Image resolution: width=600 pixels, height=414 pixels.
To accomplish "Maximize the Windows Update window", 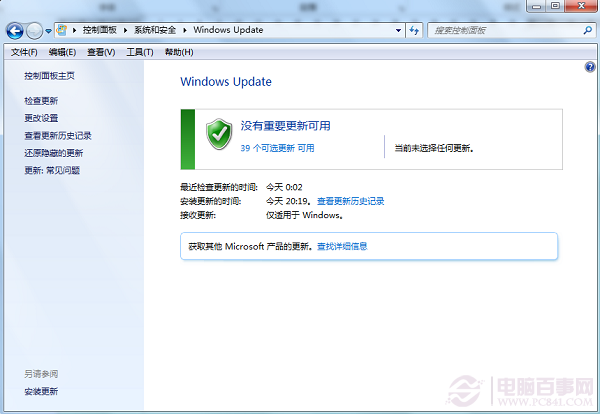I will pyautogui.click(x=556, y=6).
